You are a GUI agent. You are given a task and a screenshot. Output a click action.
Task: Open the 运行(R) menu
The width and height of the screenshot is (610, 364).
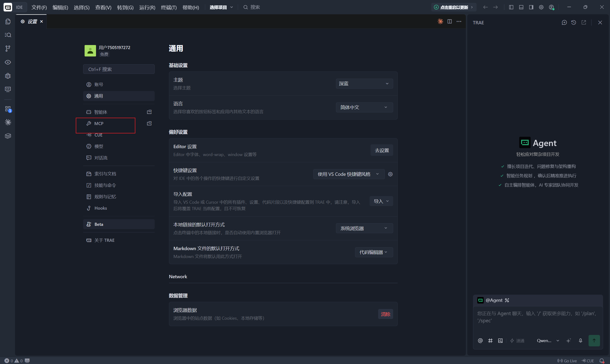point(147,7)
